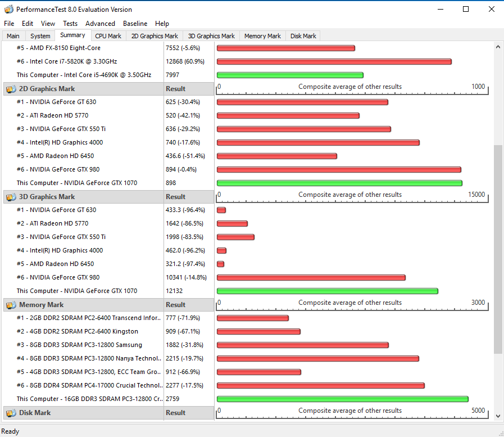Open the Tests menu
The height and width of the screenshot is (437, 504).
point(70,24)
